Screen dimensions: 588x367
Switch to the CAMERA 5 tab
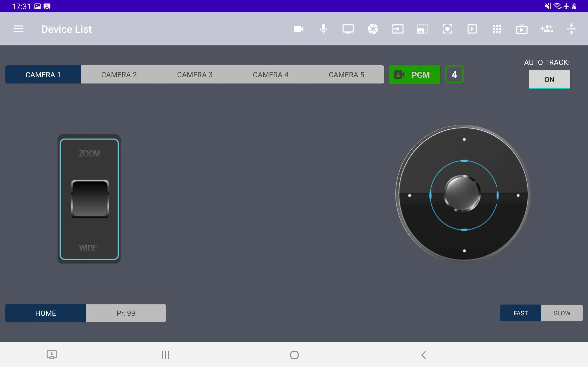point(346,75)
